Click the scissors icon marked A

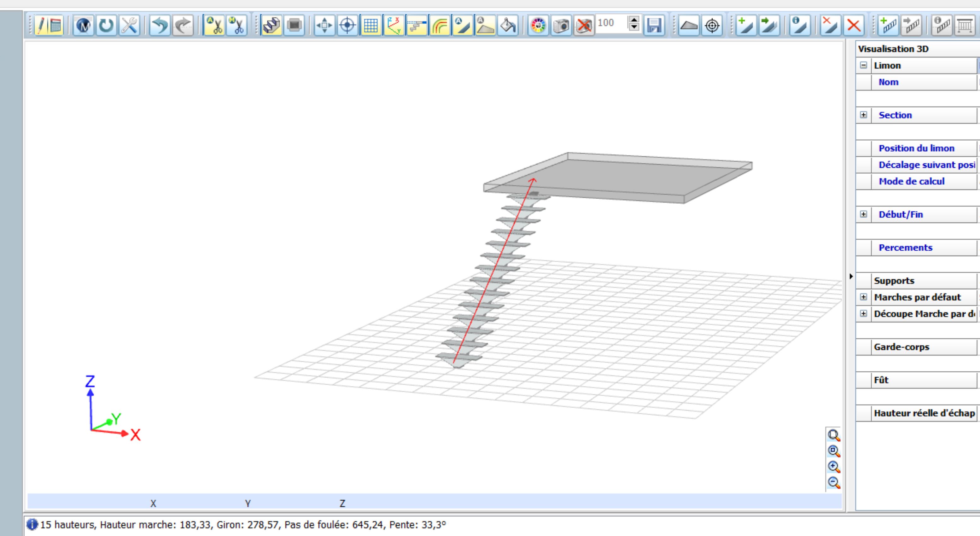pyautogui.click(x=214, y=26)
